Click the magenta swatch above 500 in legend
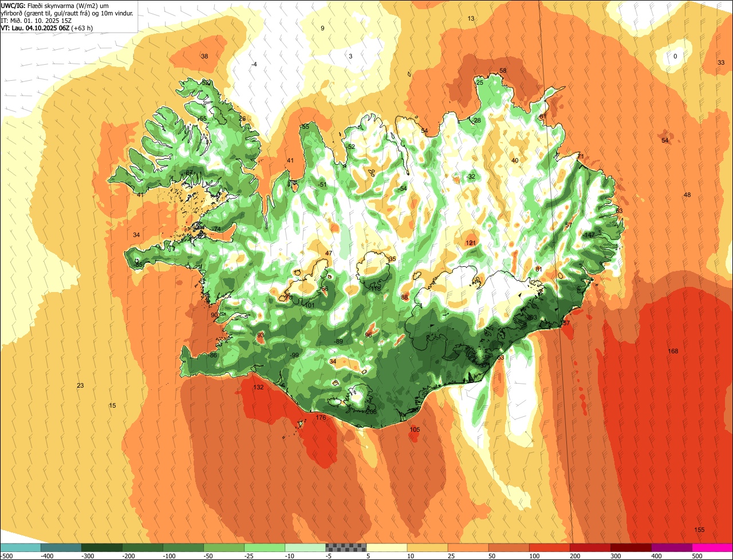This screenshot has height=560, width=733. [712, 548]
